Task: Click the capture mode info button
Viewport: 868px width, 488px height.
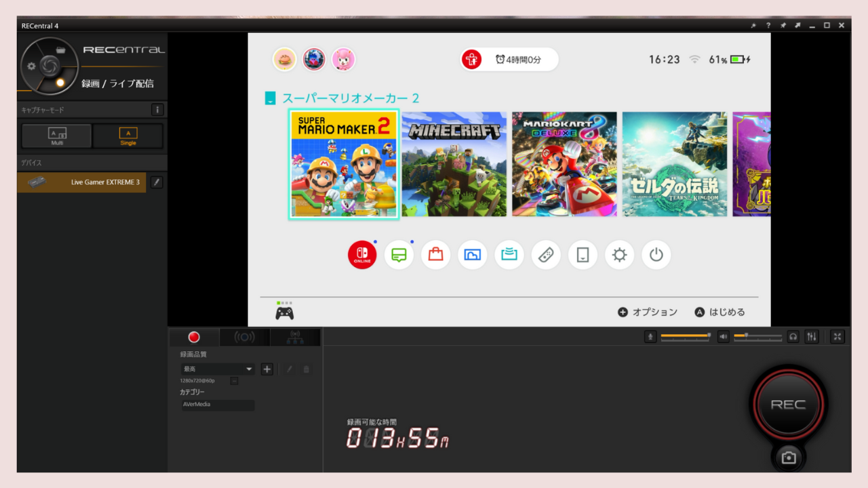Action: (x=157, y=110)
